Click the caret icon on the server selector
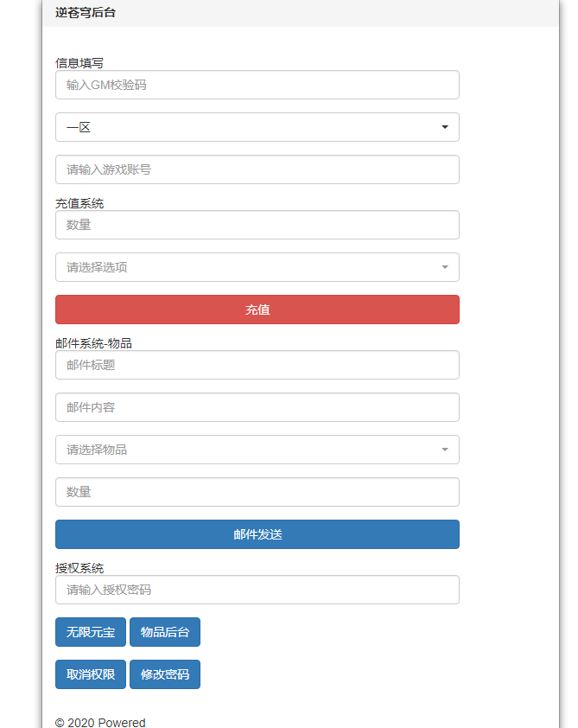 click(x=445, y=127)
